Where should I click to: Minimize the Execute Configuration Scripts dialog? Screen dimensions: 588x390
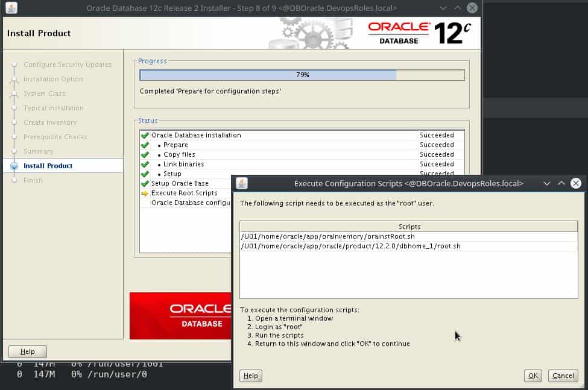(547, 184)
